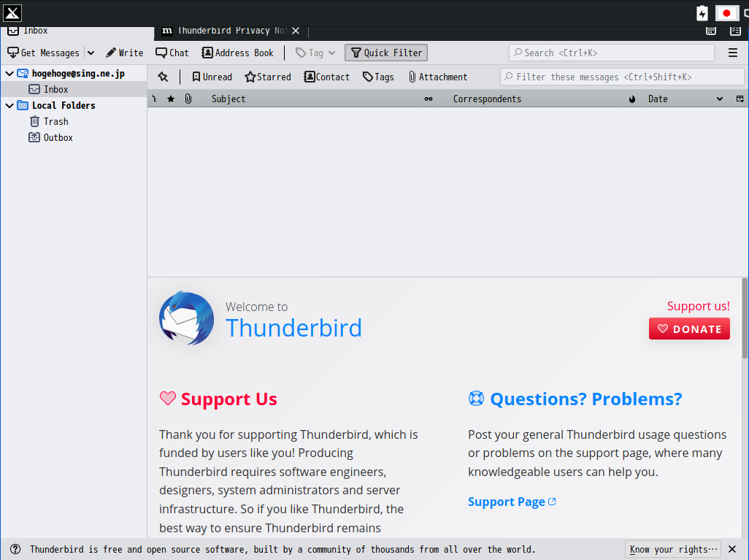Open the Address Book
This screenshot has width=749, height=560.
click(237, 53)
